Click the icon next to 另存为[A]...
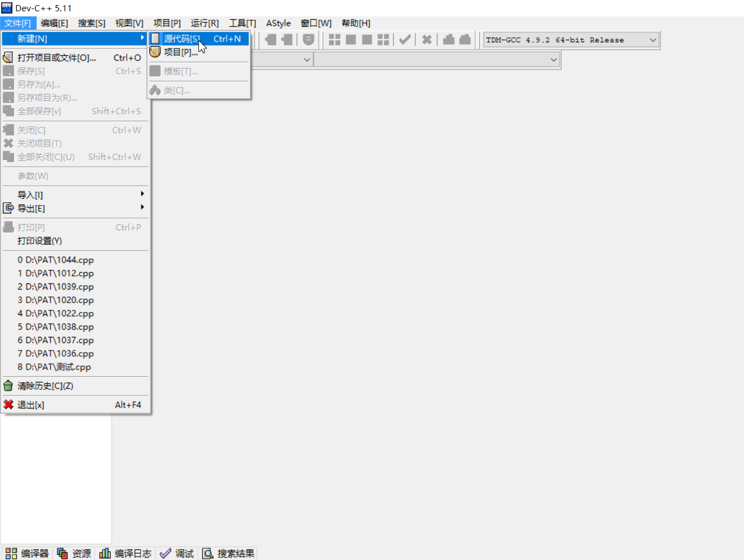Screen dimensions: 744x560 8,85
